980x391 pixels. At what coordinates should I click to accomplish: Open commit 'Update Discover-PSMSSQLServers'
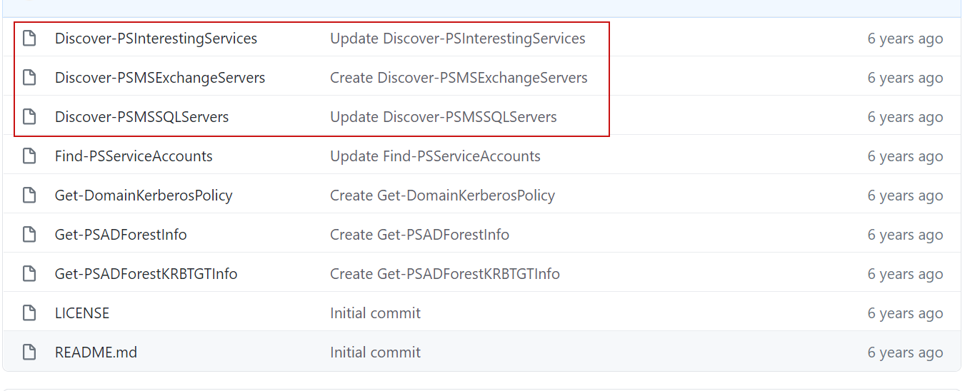pos(443,117)
